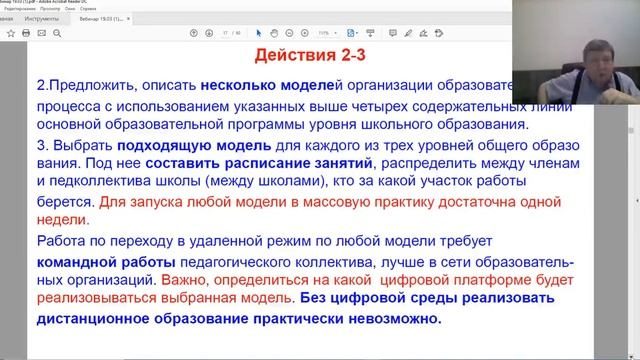This screenshot has width=640, height=360.
Task: Zoom in with the plus circle icon
Action: (304, 33)
